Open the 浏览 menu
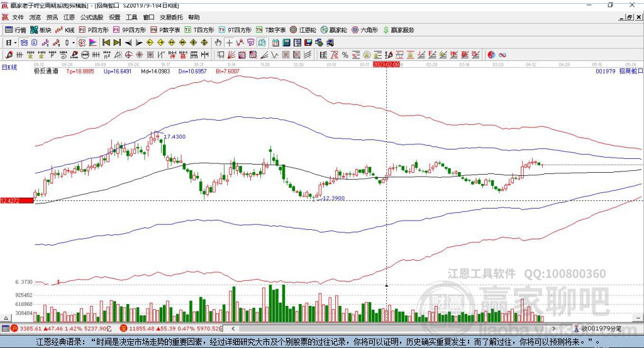 [x=35, y=17]
